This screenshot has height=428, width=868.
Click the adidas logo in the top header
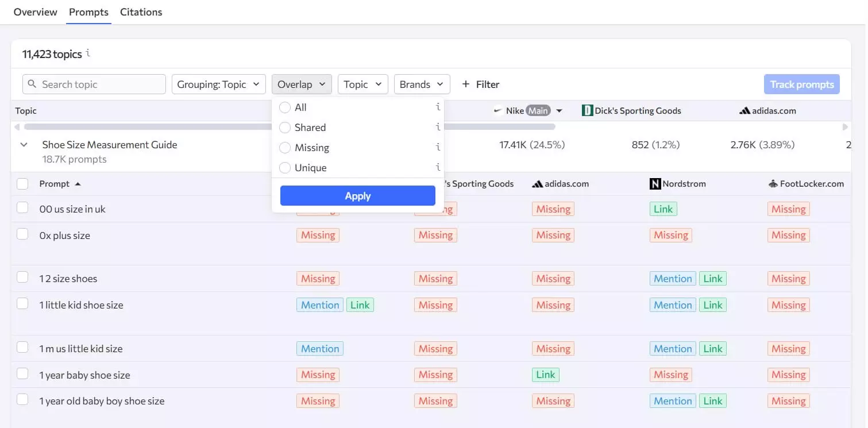pyautogui.click(x=744, y=111)
